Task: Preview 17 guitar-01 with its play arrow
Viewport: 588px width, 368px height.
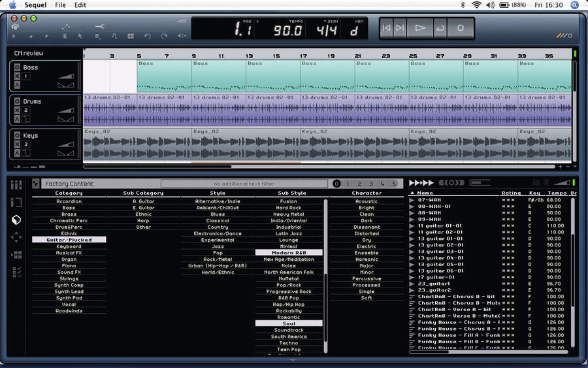Action: [x=412, y=277]
